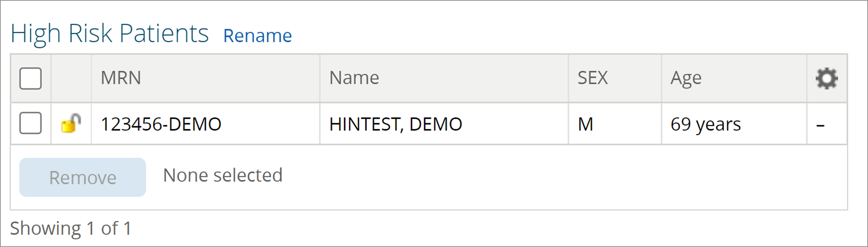Click the blank header cell above the padlock
This screenshot has width=868, height=247.
tap(71, 79)
